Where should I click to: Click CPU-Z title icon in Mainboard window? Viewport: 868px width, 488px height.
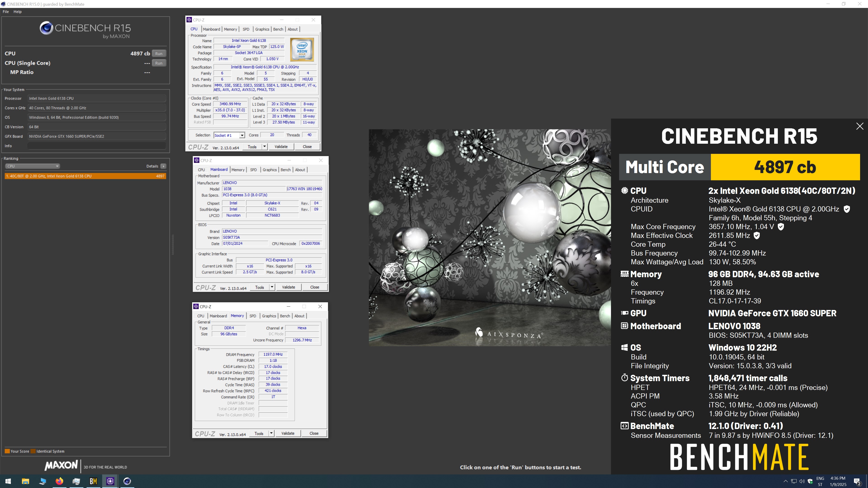pos(197,160)
